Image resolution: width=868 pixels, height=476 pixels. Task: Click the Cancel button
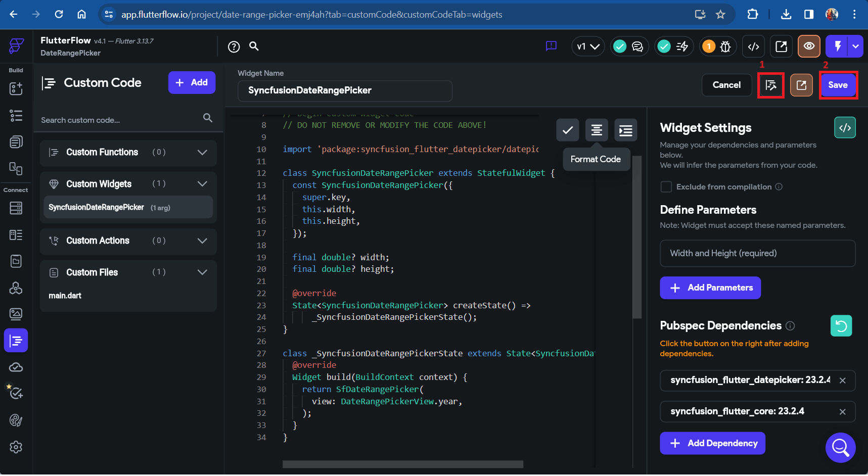(x=726, y=85)
